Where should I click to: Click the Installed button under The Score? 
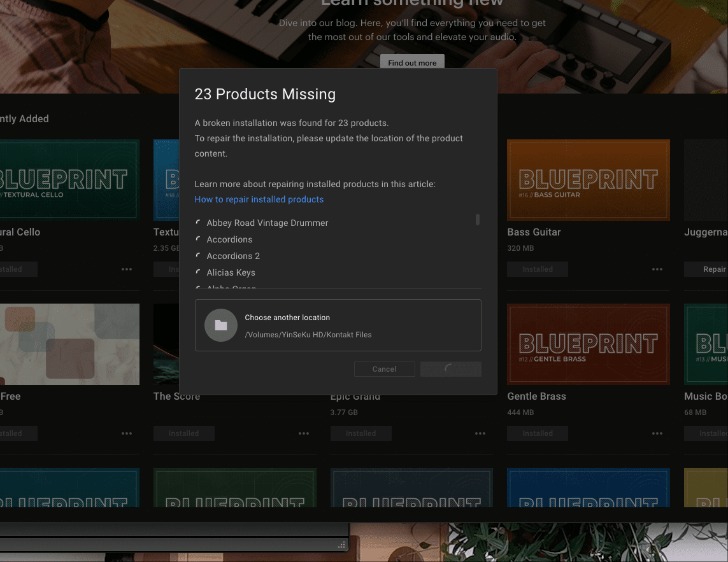[x=184, y=433]
